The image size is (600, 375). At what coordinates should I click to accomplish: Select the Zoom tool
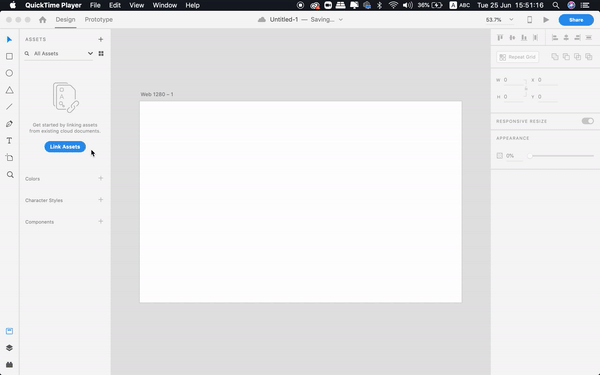10,174
